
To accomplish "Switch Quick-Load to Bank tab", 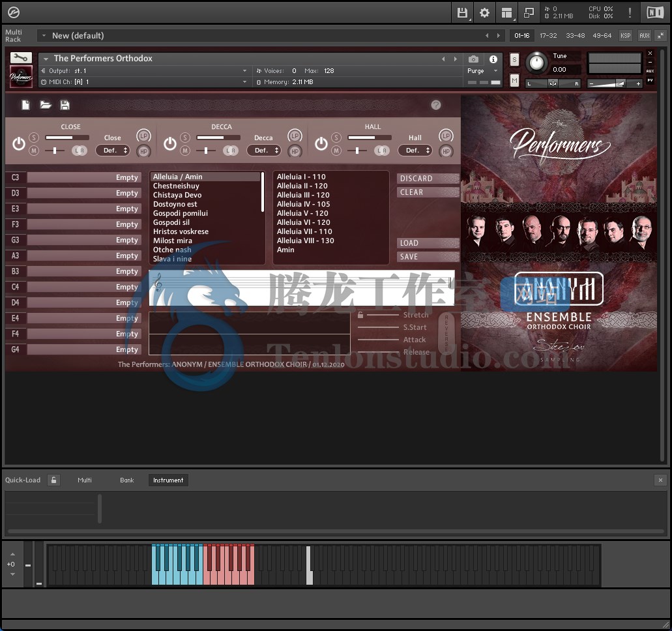I will pos(127,480).
